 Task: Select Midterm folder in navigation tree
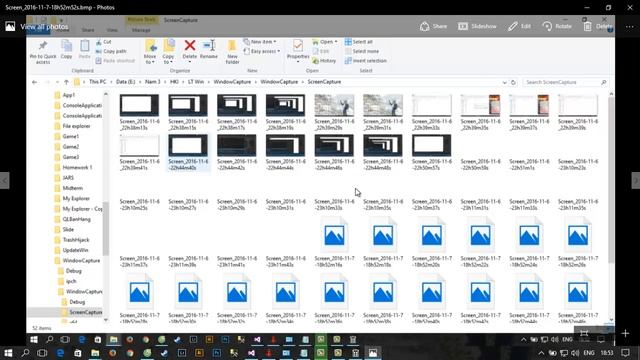coord(73,188)
